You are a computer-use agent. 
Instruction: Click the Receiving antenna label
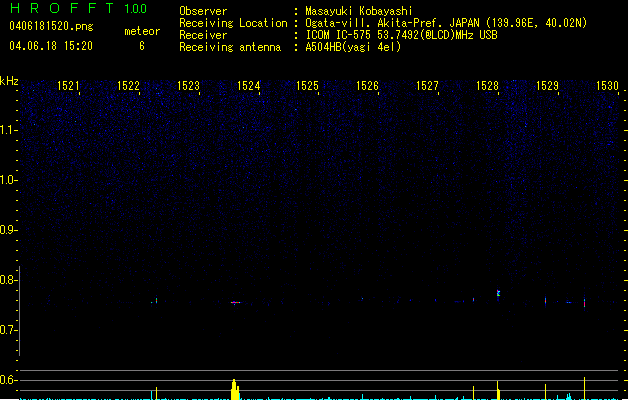coord(230,47)
